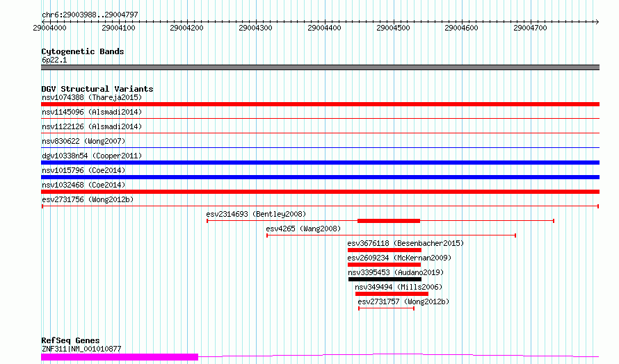Click the chr6:29003988..29004797 region label
619x364 pixels.
[x=90, y=15]
